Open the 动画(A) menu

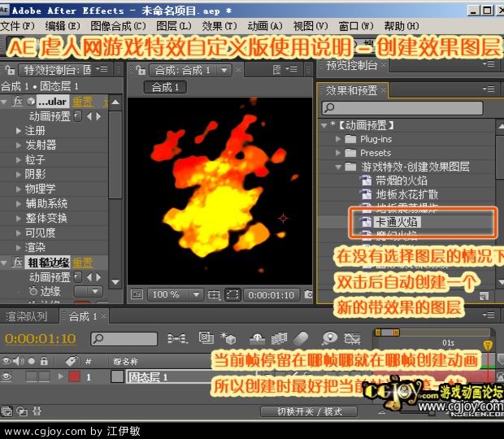point(265,26)
